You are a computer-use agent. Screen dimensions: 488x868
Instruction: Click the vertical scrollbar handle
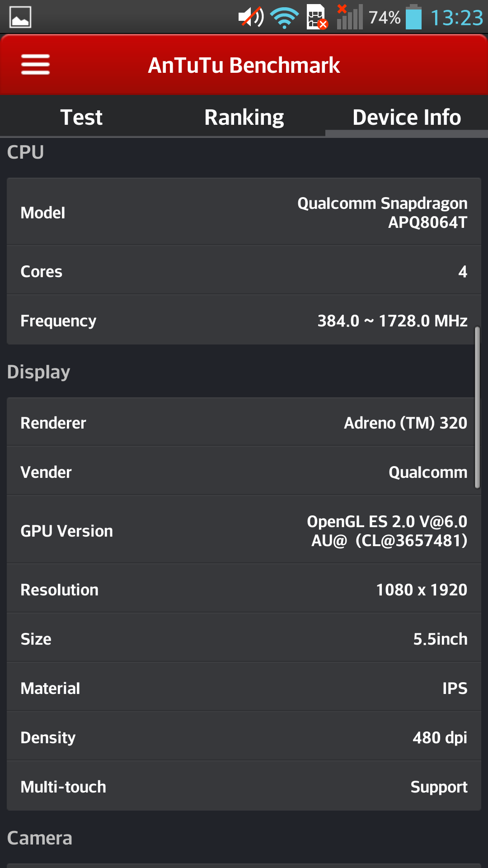click(x=477, y=408)
